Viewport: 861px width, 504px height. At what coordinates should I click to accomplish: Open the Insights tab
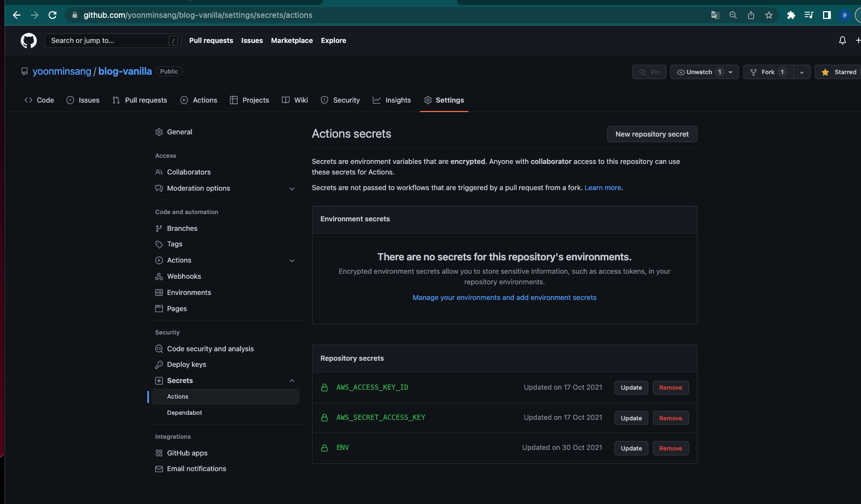(x=392, y=100)
